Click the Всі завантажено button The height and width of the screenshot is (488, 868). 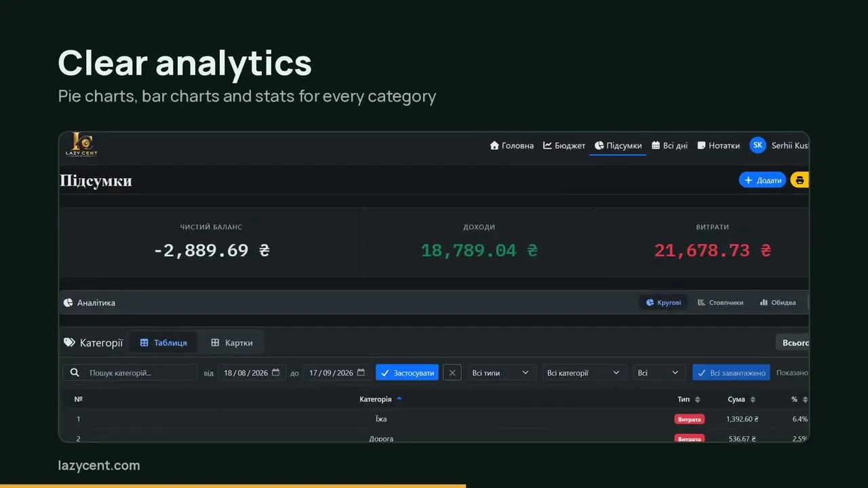tap(732, 373)
